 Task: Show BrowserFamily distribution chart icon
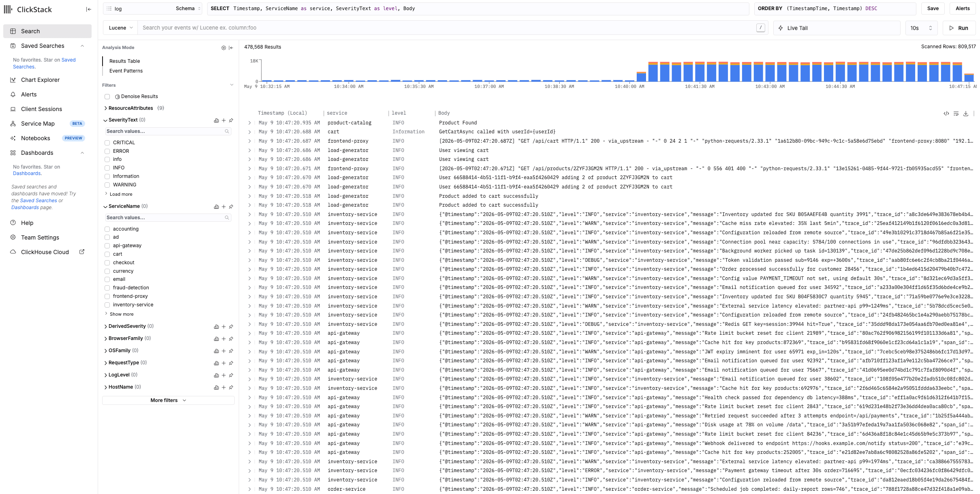216,339
